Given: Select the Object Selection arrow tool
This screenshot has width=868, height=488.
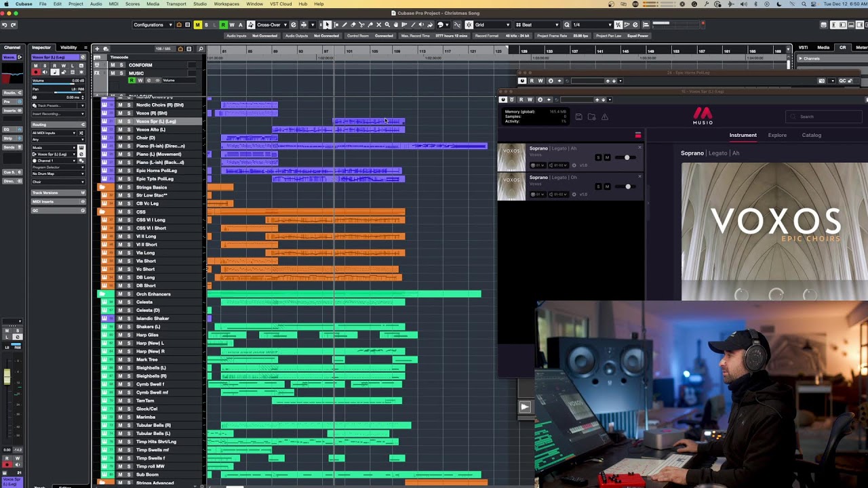Looking at the screenshot, I should point(327,25).
